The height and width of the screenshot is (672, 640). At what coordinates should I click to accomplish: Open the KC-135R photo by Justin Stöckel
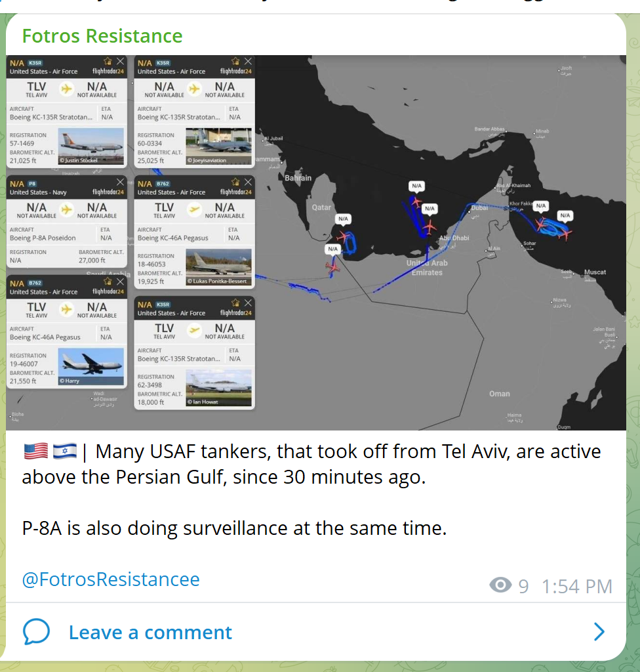pyautogui.click(x=90, y=146)
